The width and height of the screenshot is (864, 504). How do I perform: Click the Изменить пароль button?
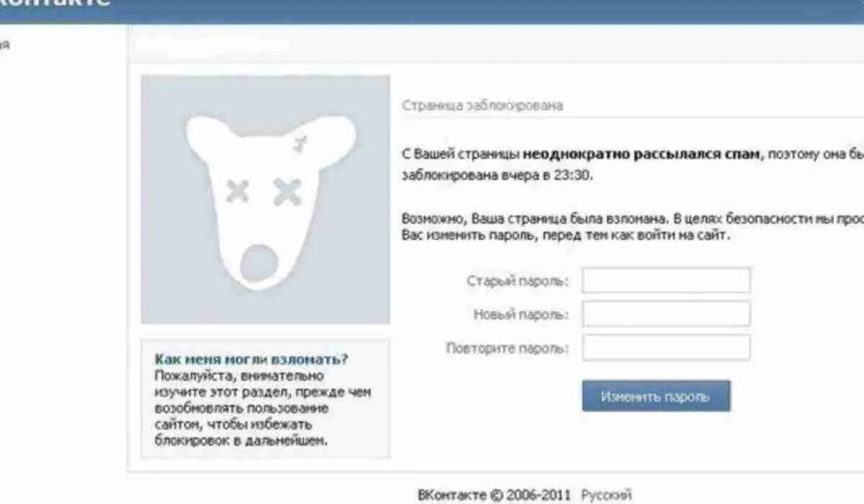click(656, 396)
